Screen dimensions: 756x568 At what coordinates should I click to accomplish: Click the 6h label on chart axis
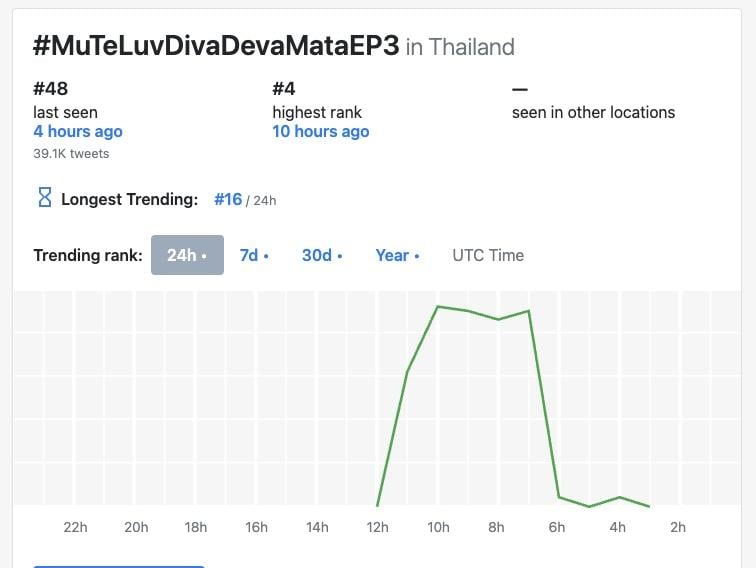click(x=557, y=527)
